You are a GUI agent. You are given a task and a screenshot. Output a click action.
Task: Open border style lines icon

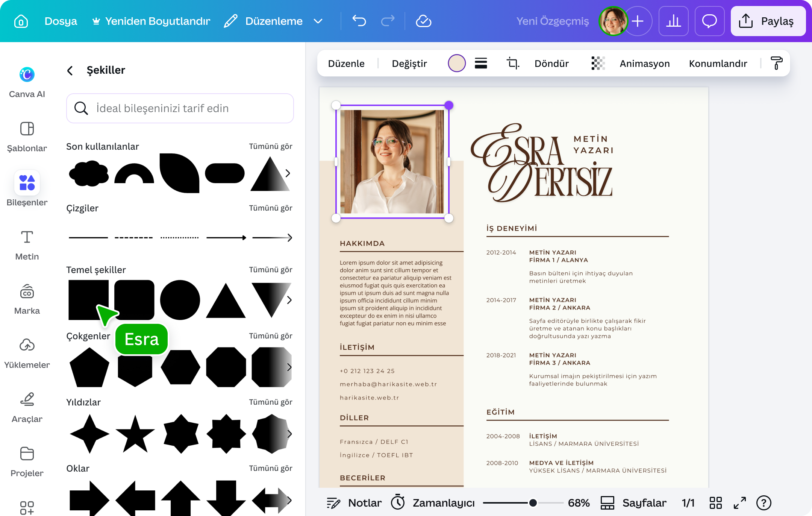coord(481,63)
